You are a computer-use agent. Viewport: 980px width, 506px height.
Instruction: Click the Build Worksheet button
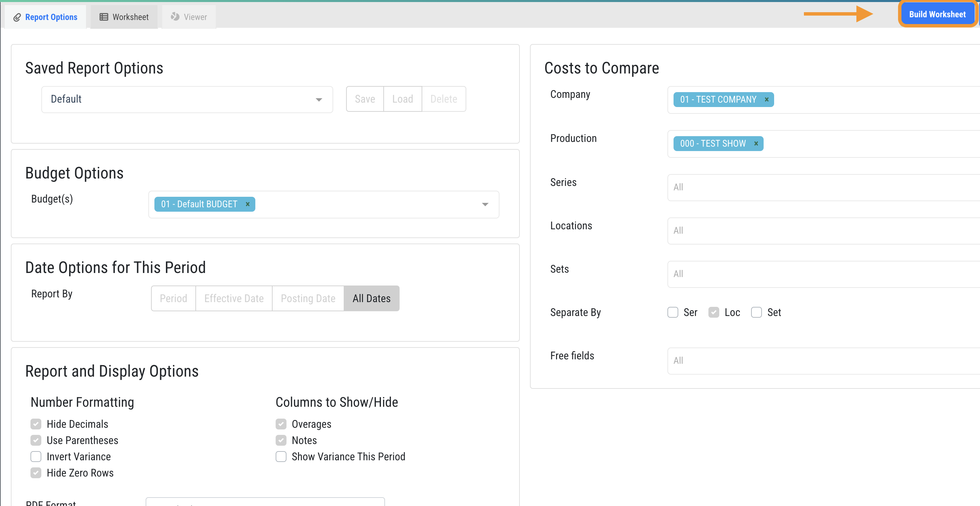pyautogui.click(x=937, y=15)
